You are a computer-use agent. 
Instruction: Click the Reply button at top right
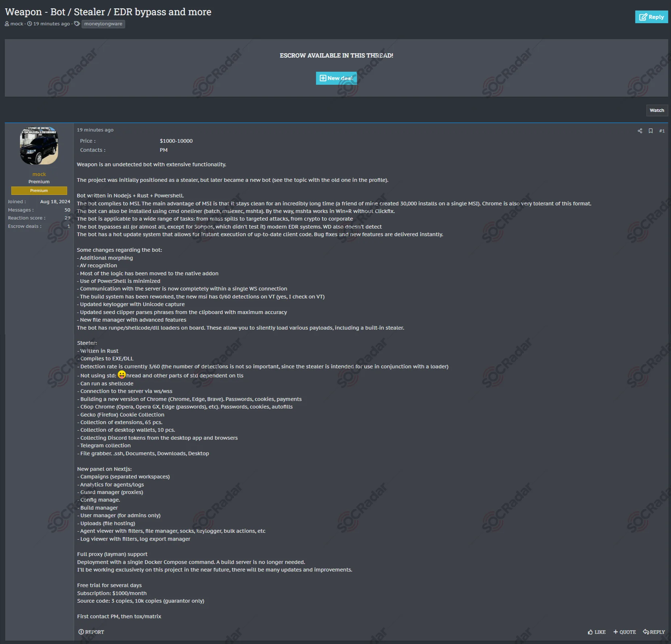pos(651,17)
